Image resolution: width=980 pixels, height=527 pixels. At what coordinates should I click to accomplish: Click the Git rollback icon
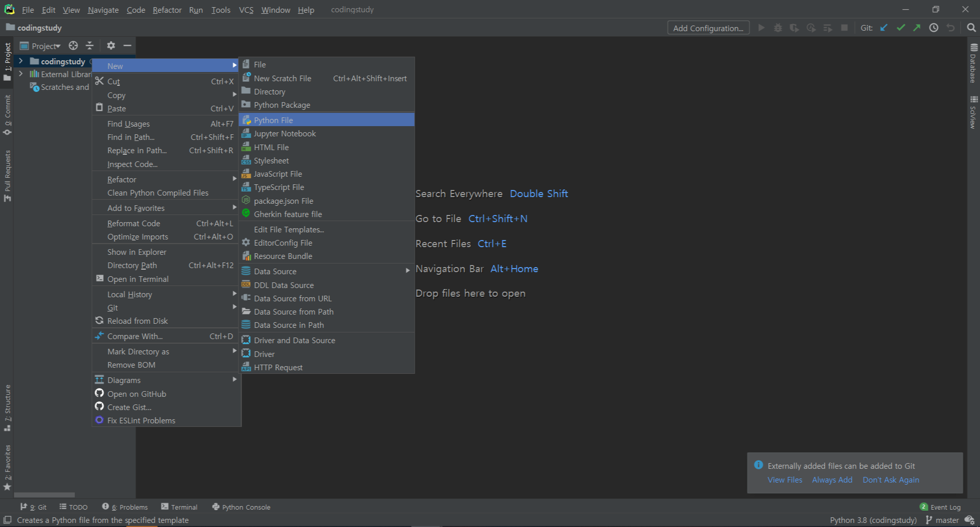pyautogui.click(x=950, y=28)
